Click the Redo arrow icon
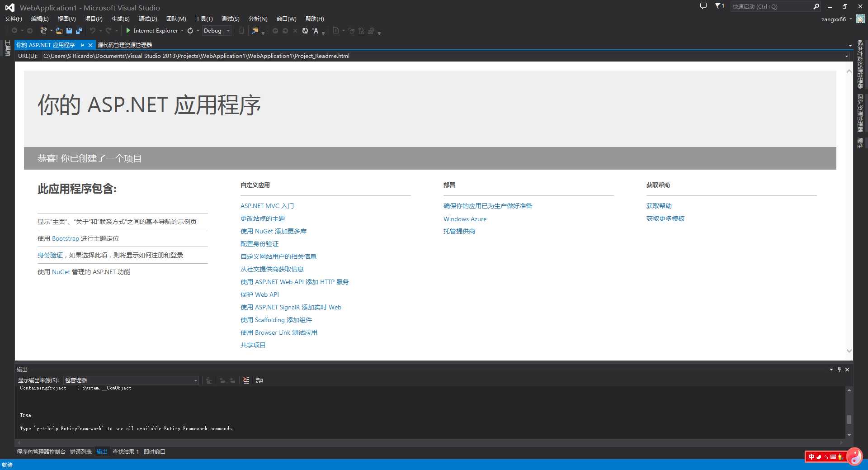868x470 pixels. point(108,31)
